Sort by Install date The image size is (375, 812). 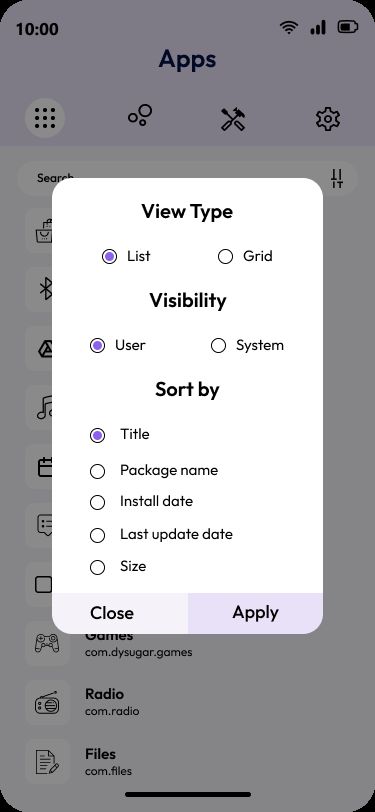tap(141, 502)
